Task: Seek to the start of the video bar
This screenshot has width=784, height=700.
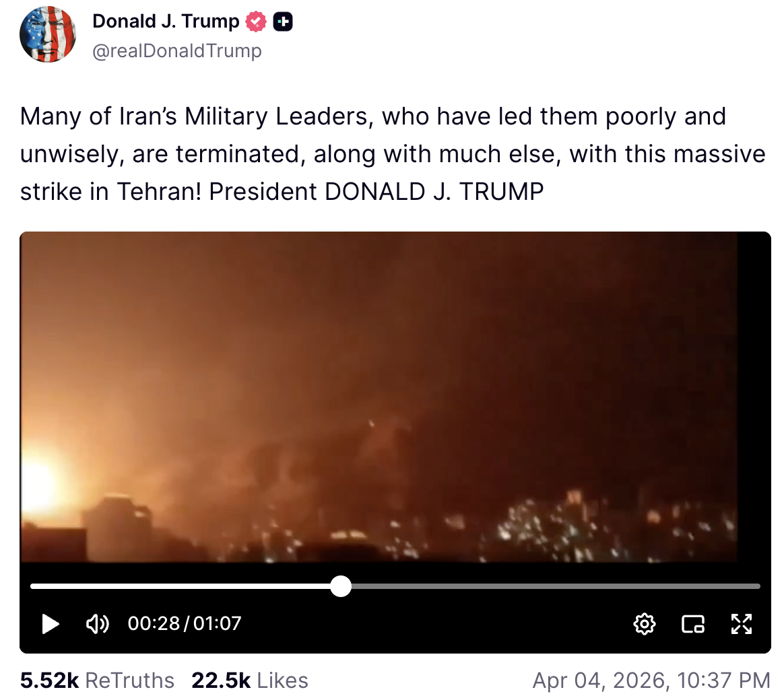Action: pos(33,586)
